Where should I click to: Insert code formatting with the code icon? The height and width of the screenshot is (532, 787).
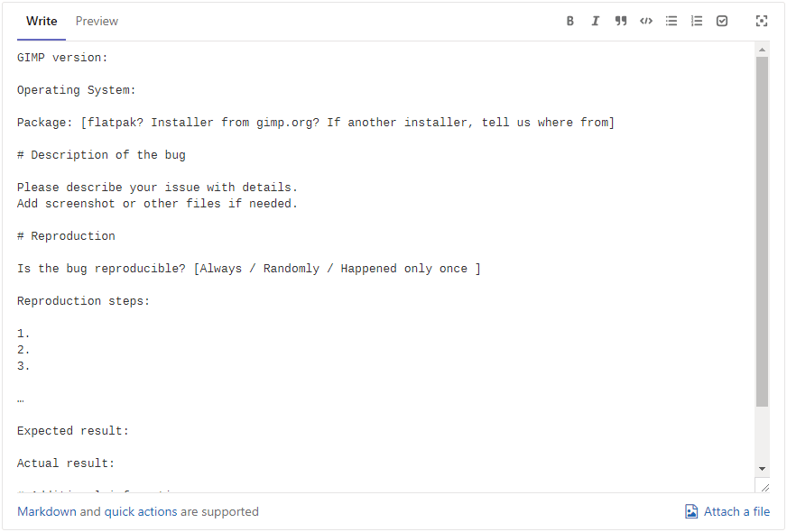point(646,21)
